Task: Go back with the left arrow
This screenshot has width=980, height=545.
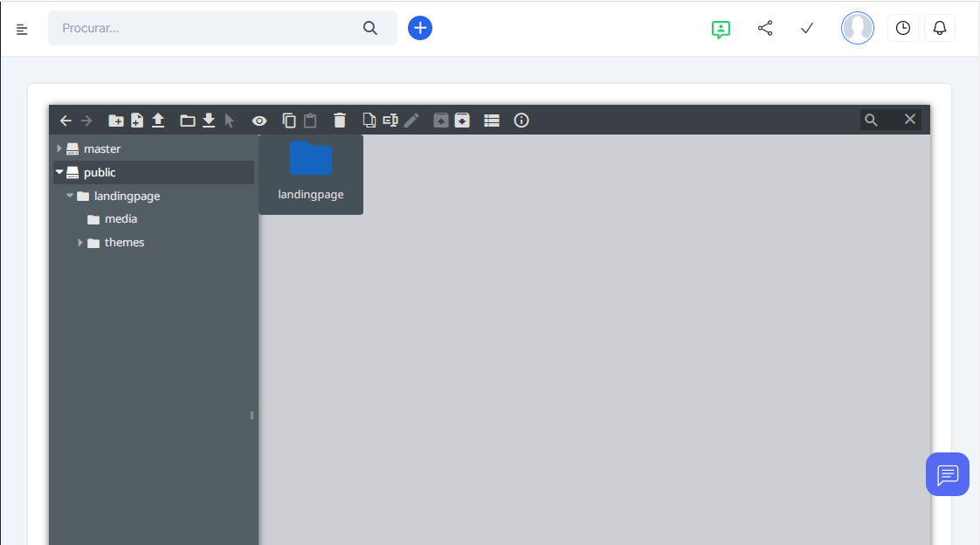Action: tap(66, 121)
